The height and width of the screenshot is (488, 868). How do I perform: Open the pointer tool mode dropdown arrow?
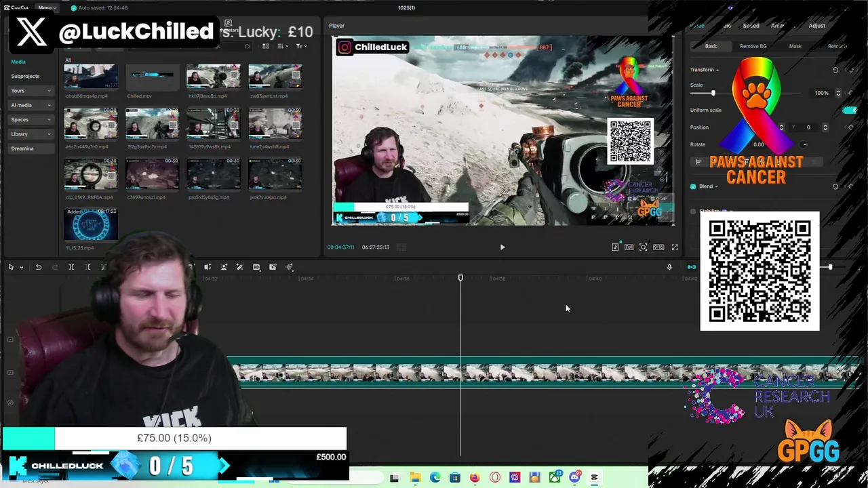pos(21,268)
